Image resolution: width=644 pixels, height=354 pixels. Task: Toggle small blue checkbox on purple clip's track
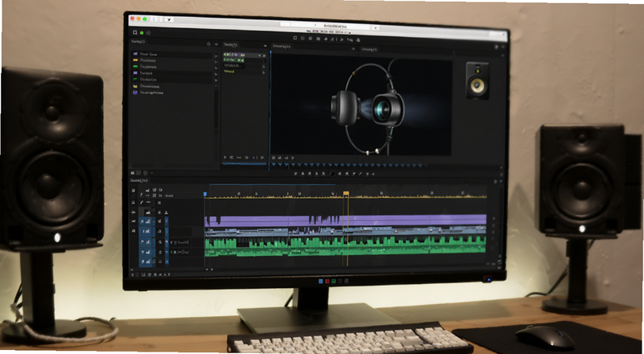(167, 221)
